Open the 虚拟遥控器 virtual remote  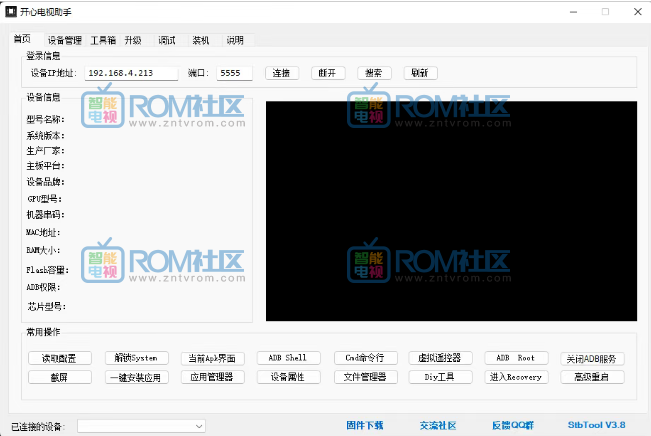point(441,358)
